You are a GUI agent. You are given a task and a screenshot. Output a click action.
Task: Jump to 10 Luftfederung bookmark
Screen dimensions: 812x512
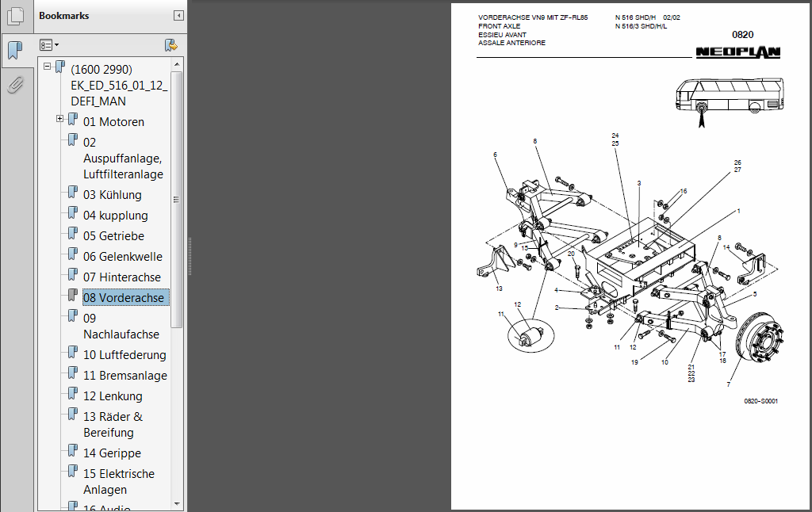point(124,355)
